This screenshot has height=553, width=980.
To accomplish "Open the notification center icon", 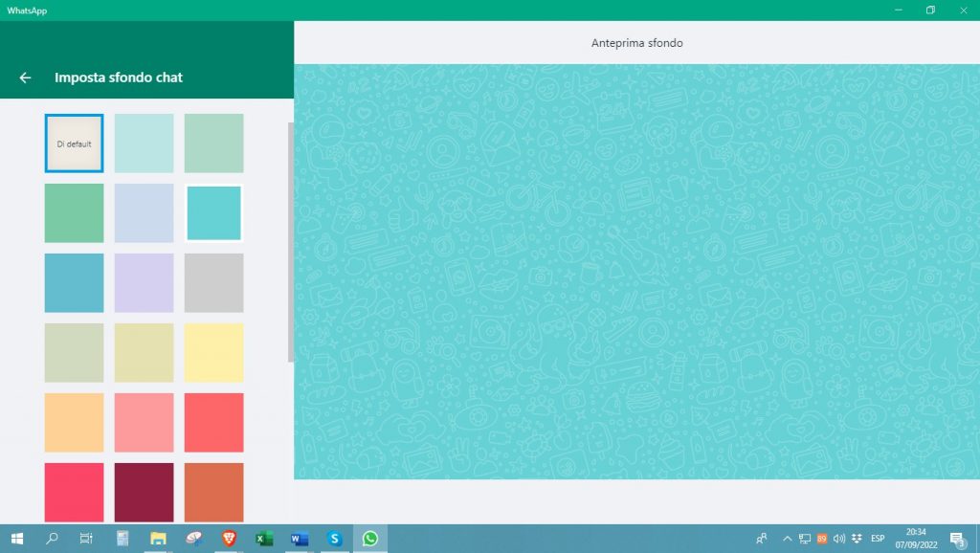I will [x=956, y=539].
